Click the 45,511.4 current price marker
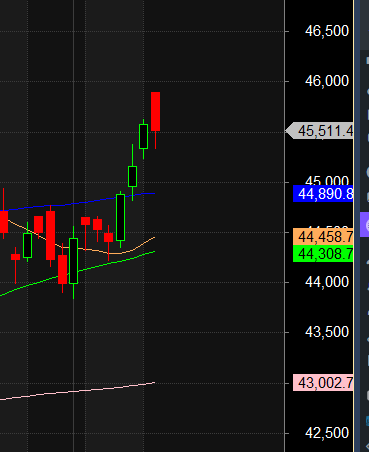The height and width of the screenshot is (452, 369). click(x=320, y=131)
